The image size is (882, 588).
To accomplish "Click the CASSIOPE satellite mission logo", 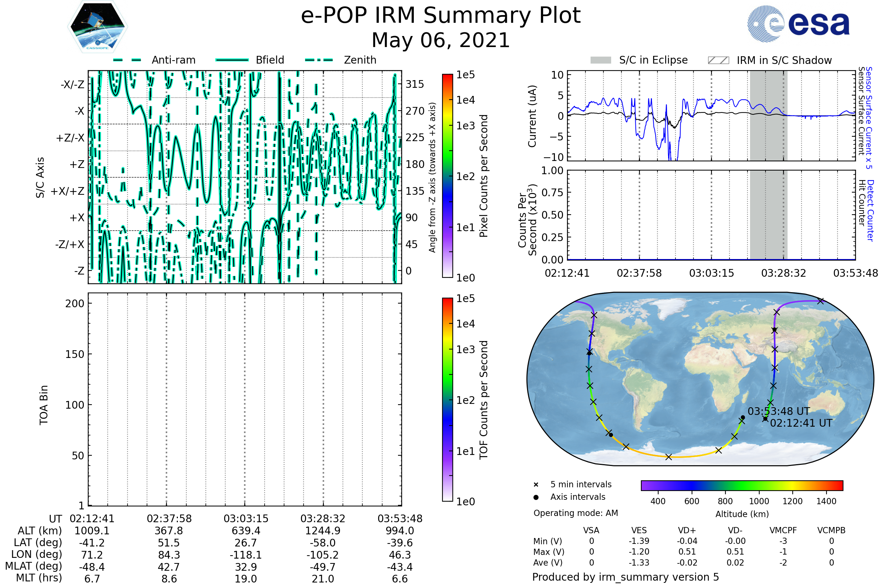I will pos(97,27).
